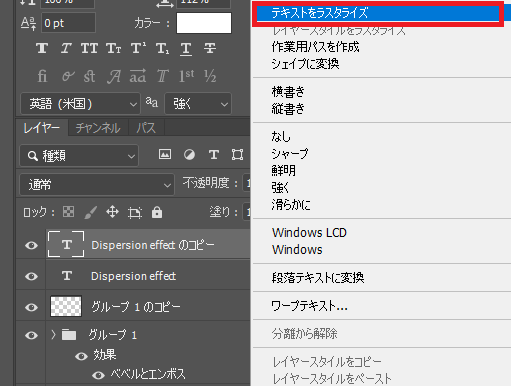Toggle Strikethrough text style
This screenshot has height=386, width=511.
coord(210,49)
